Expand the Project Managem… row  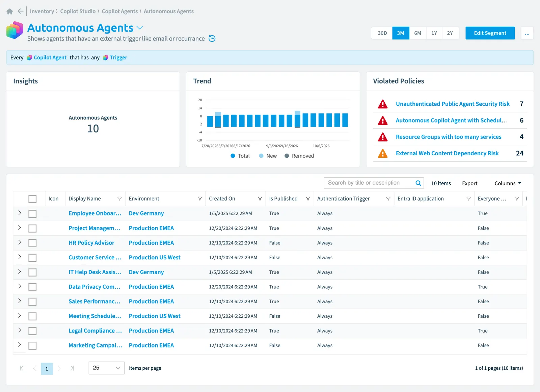[20, 228]
